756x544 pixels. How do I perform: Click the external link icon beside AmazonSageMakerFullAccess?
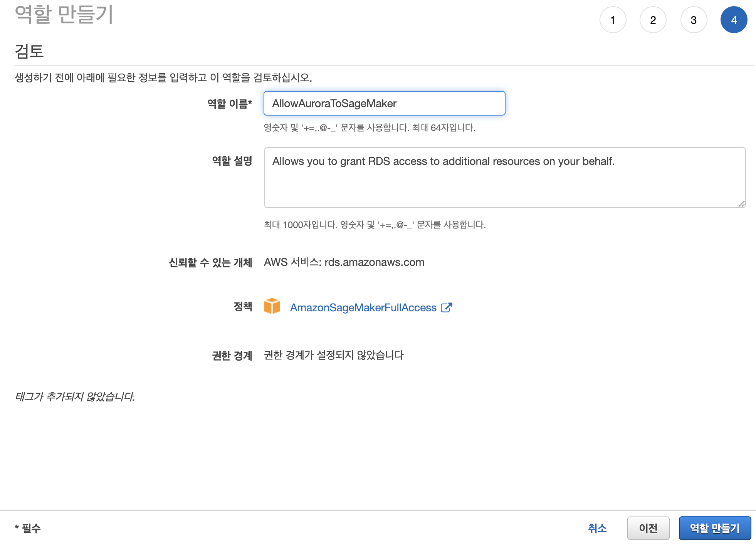click(x=446, y=307)
